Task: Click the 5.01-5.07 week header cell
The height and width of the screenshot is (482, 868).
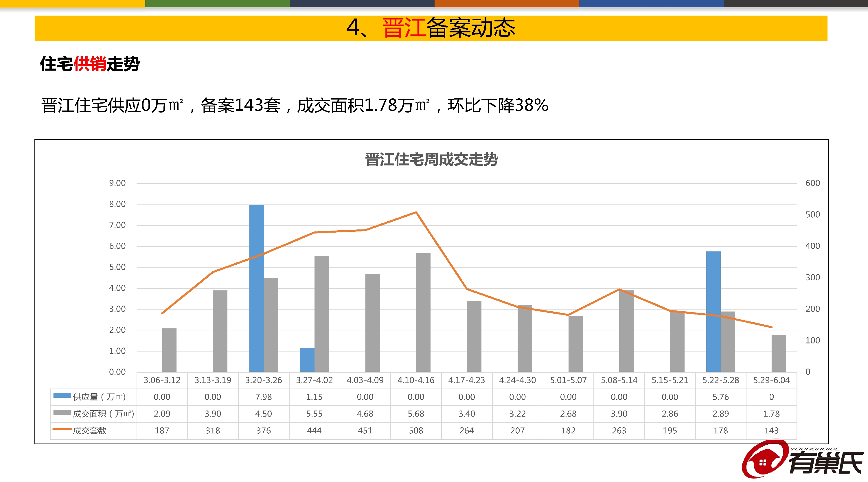Action: tap(569, 380)
